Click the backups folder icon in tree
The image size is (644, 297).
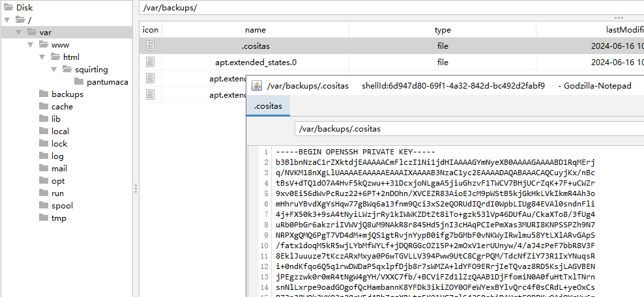(44, 94)
